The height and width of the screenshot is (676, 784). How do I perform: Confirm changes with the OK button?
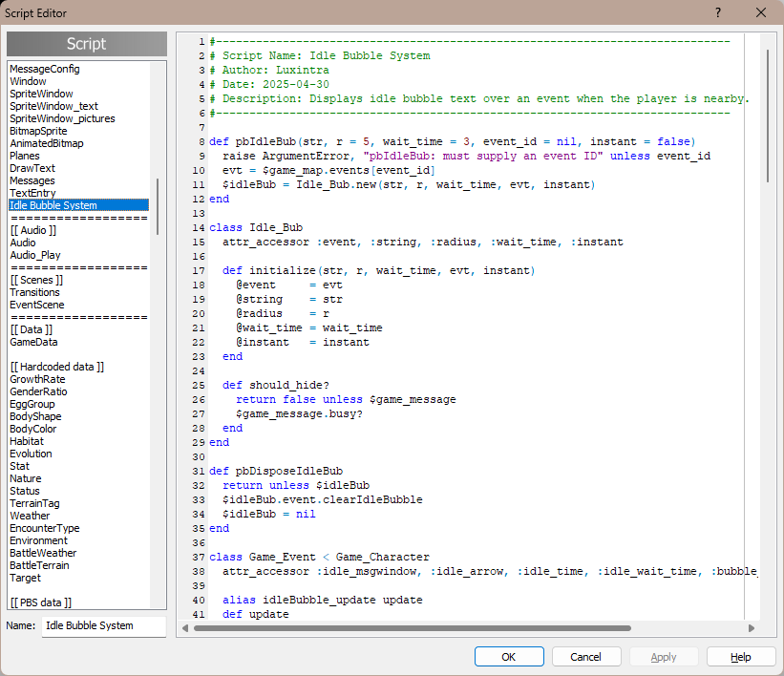(508, 656)
